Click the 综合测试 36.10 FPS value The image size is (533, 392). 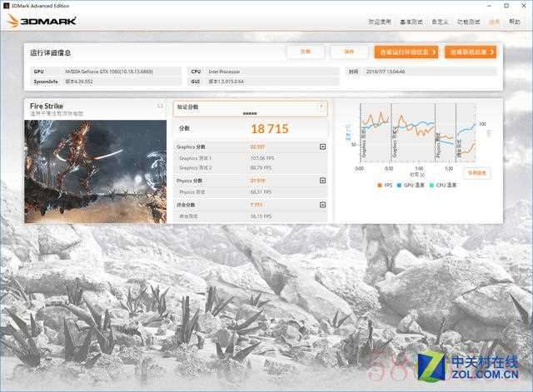pos(261,216)
